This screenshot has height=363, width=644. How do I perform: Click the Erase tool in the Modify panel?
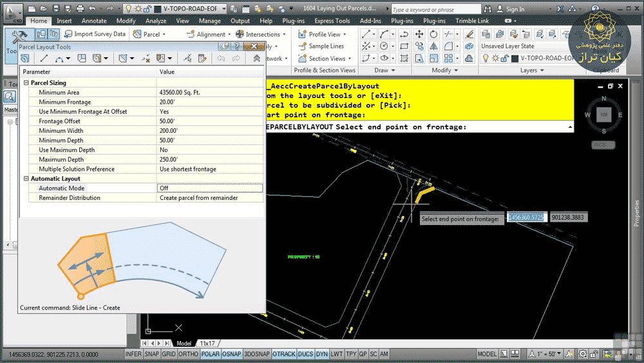click(469, 34)
